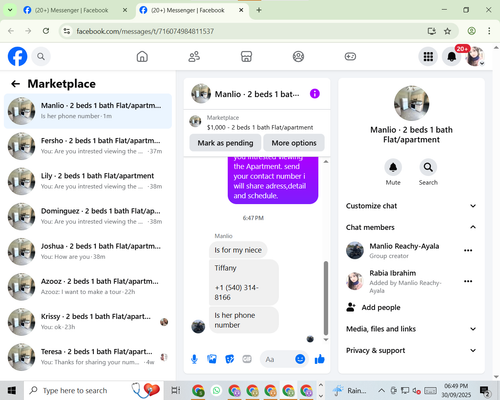This screenshot has width=500, height=400.
Task: Switch to the first Messenger browser tab
Action: [x=75, y=10]
